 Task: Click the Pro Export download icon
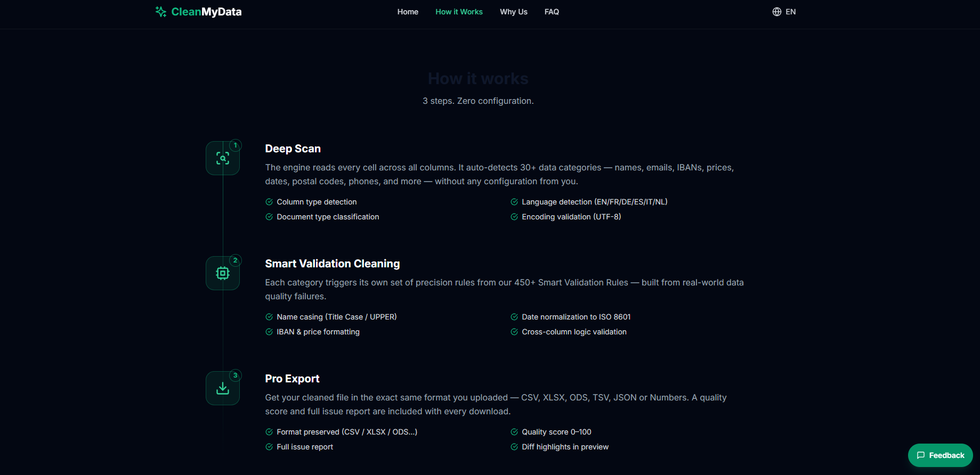tap(223, 388)
